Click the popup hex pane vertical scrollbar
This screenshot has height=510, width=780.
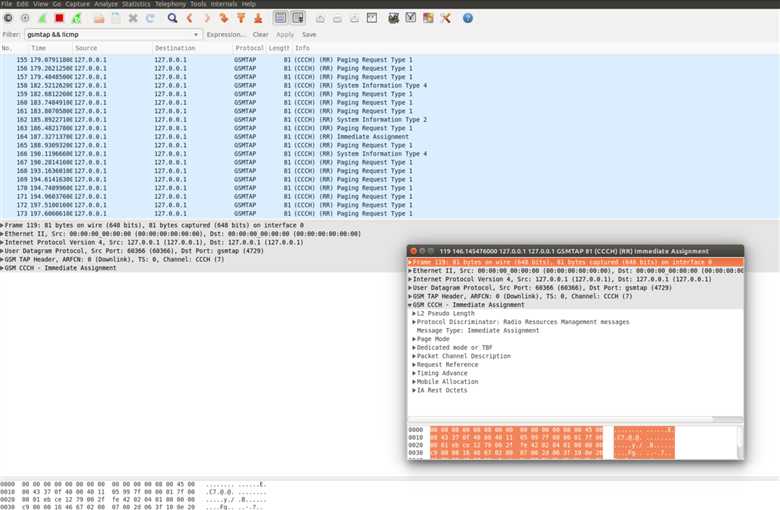coord(739,440)
